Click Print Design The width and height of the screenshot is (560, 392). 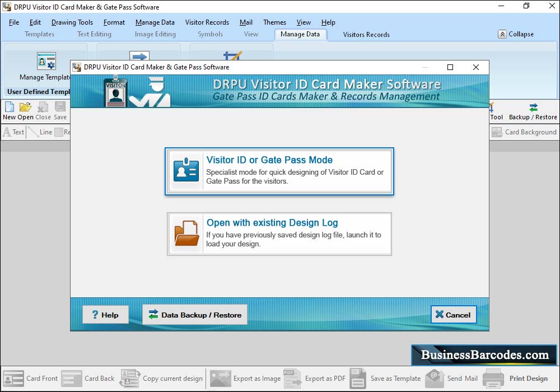point(515,379)
